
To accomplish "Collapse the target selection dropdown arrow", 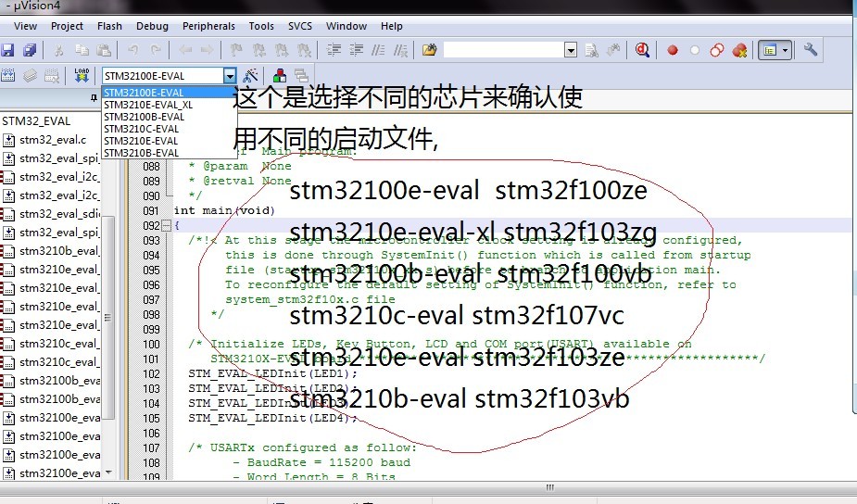I will pyautogui.click(x=230, y=75).
